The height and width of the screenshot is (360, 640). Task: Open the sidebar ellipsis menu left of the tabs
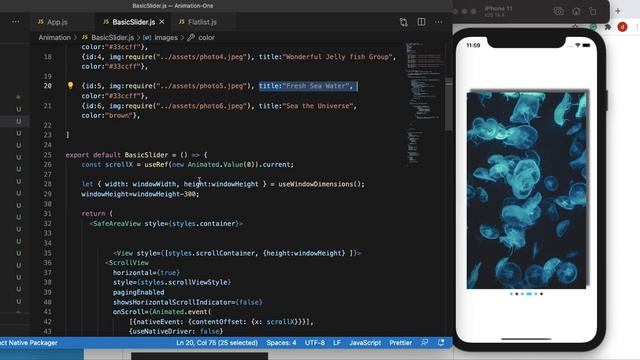click(16, 22)
